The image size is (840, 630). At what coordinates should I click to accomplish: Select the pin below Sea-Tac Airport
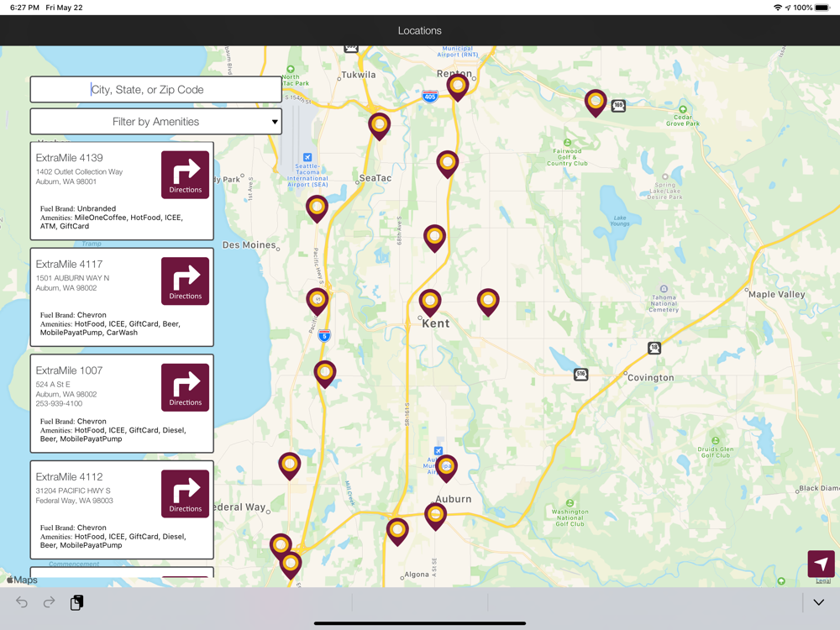[318, 207]
